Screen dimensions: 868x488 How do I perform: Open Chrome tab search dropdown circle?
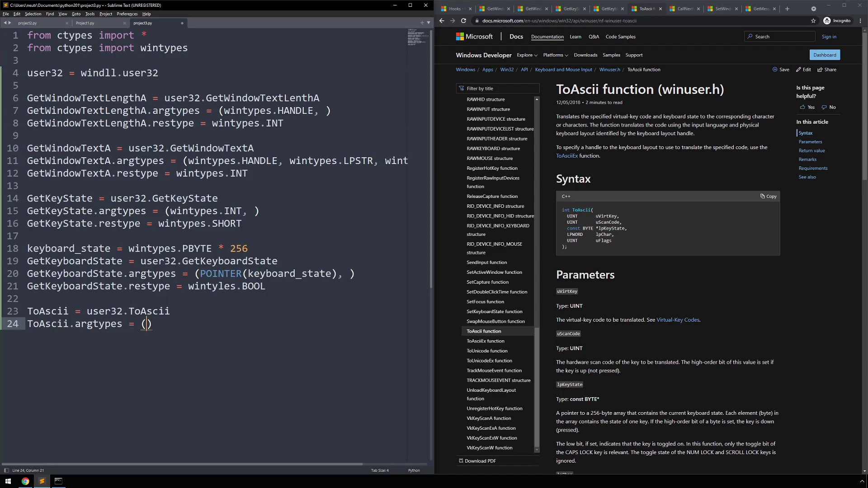pyautogui.click(x=814, y=9)
